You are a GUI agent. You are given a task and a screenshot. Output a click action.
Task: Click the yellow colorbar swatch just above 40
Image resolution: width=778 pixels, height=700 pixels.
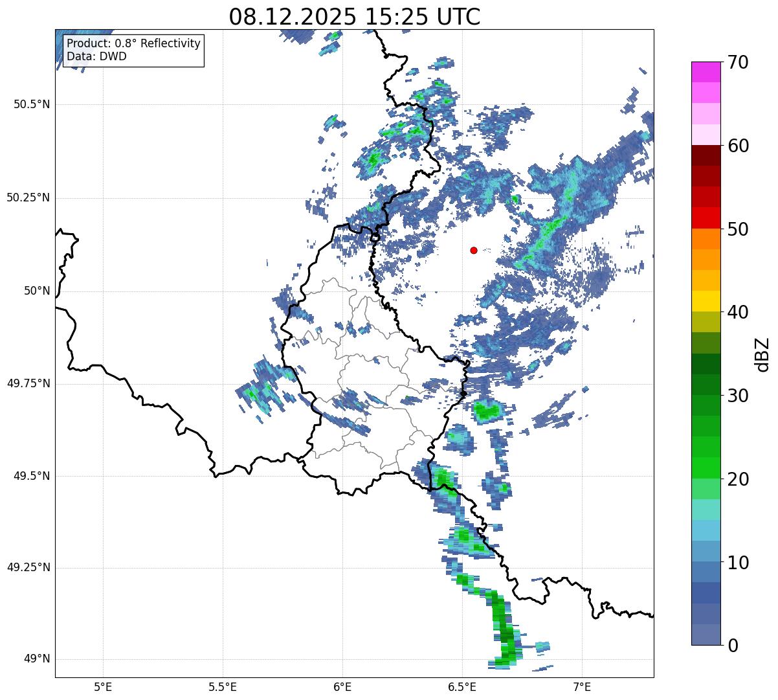tap(706, 302)
